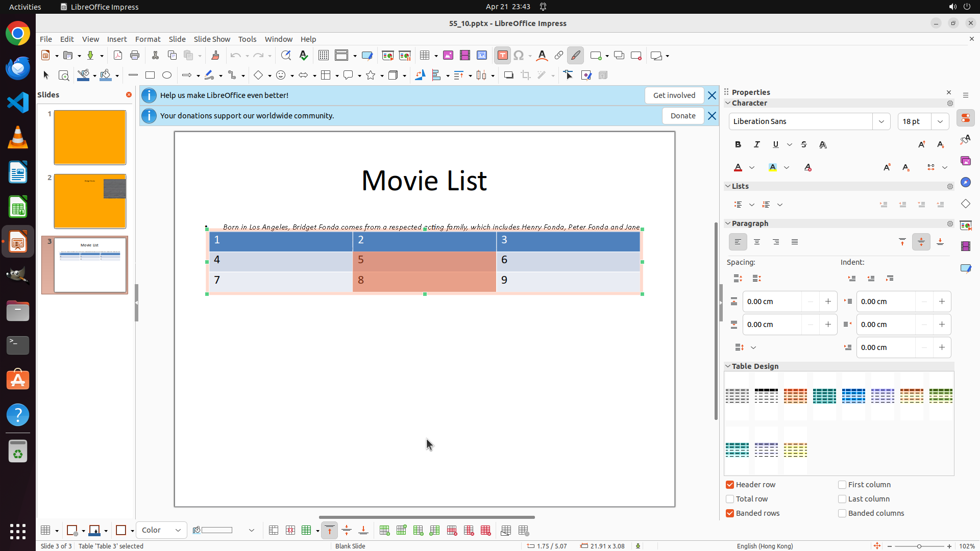Select the Ellipse drawing tool
Image resolution: width=980 pixels, height=551 pixels.
pyautogui.click(x=167, y=76)
